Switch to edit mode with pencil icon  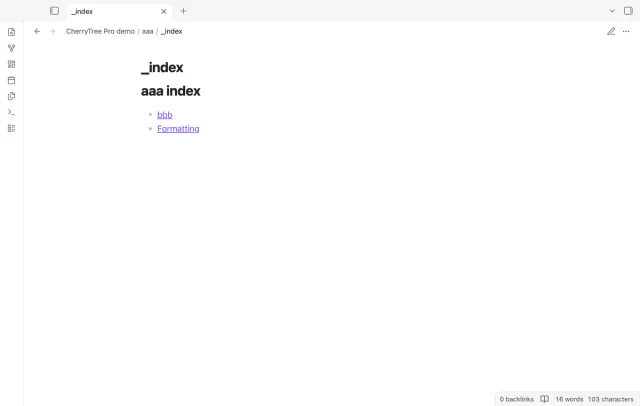pyautogui.click(x=611, y=31)
